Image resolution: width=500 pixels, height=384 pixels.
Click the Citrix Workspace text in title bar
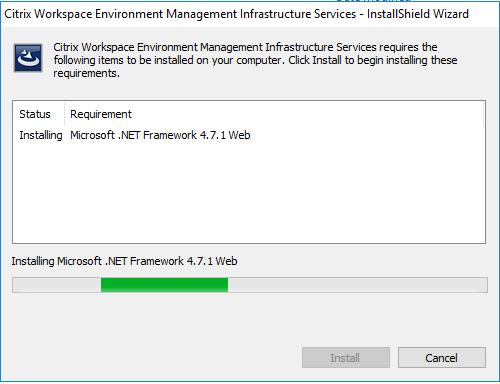tap(48, 14)
